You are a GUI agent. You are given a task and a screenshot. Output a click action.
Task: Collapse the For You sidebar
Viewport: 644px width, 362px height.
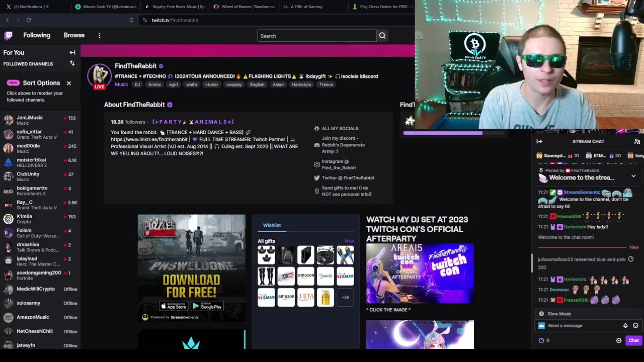72,52
